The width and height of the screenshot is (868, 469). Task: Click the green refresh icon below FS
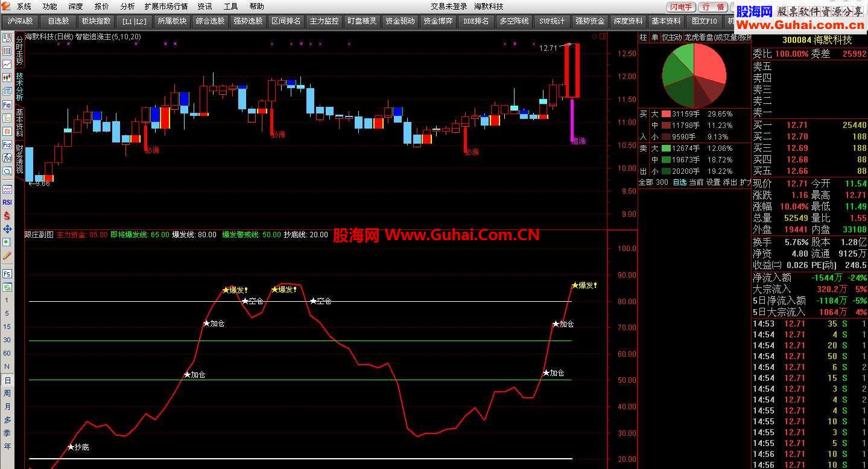click(x=7, y=287)
